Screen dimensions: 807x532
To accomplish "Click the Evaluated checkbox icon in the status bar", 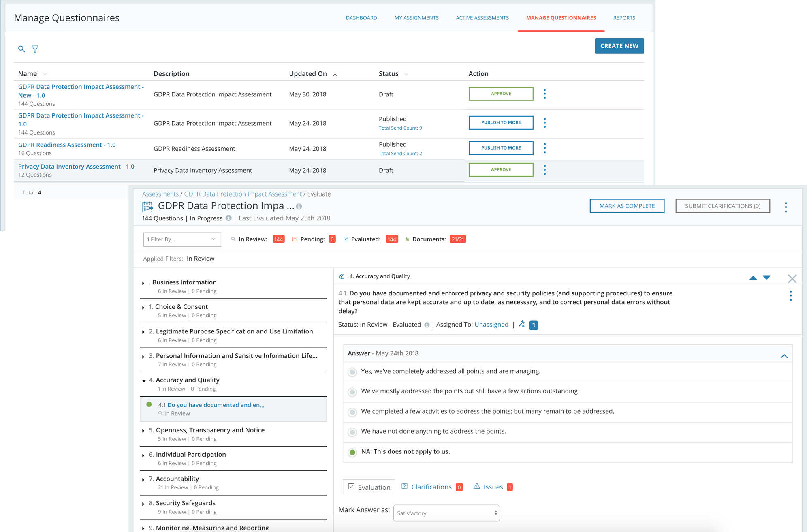I will [346, 239].
